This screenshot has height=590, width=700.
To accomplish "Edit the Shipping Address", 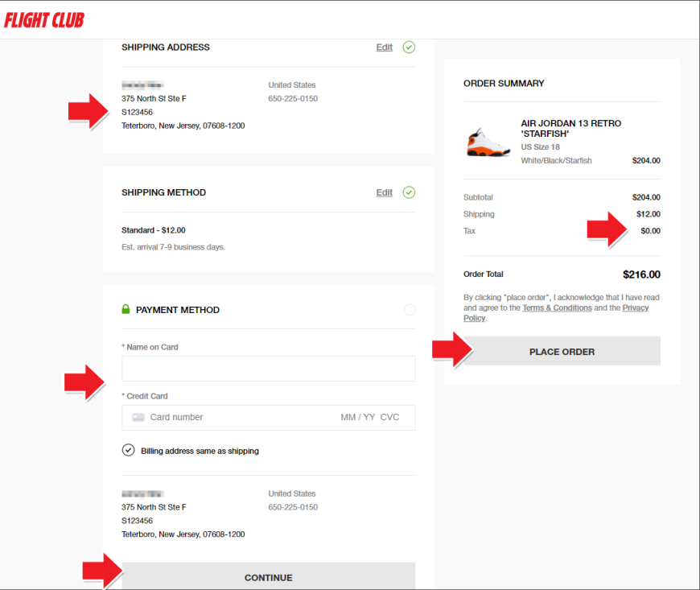I will 384,47.
